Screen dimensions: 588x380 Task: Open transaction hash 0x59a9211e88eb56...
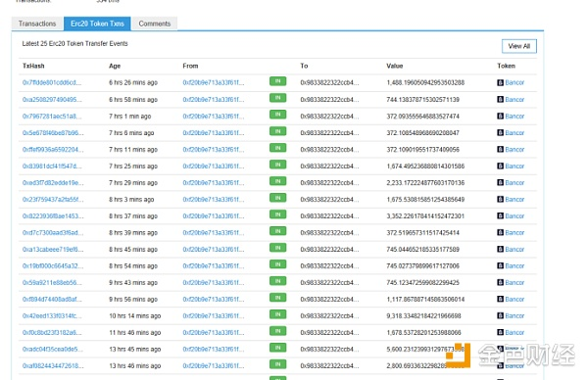point(52,283)
